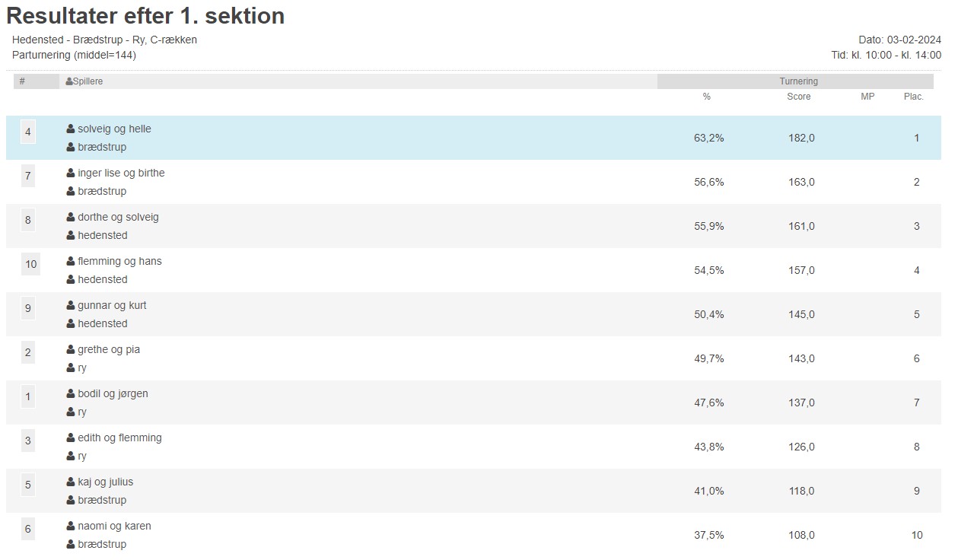958x560 pixels.
Task: Click the Spillere header person icon
Action: pos(69,81)
